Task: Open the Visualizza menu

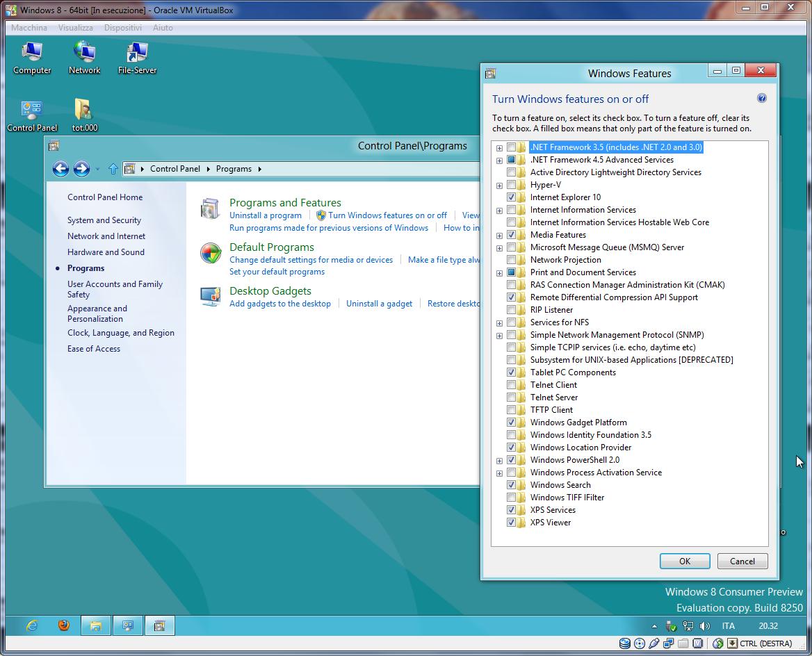Action: (x=76, y=27)
